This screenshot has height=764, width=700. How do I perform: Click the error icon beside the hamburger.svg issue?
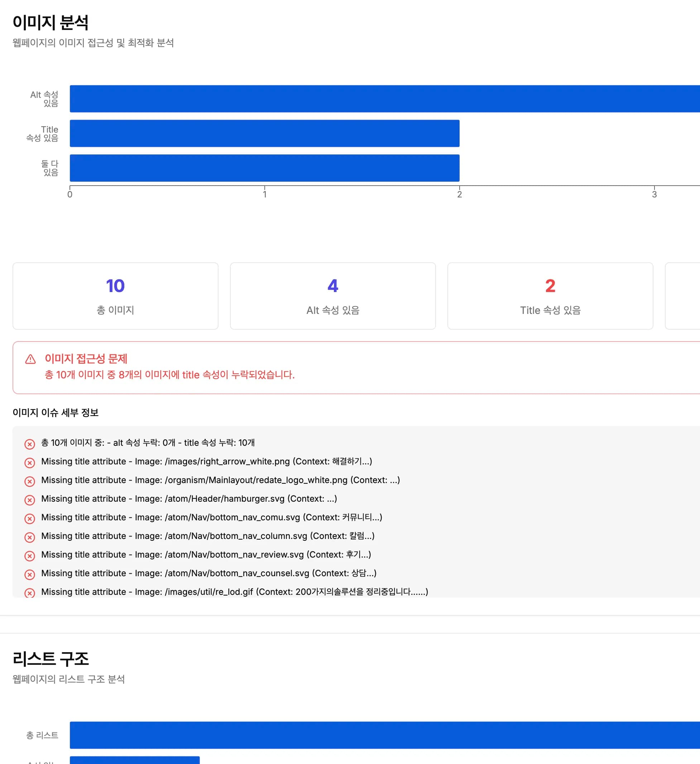pyautogui.click(x=30, y=500)
